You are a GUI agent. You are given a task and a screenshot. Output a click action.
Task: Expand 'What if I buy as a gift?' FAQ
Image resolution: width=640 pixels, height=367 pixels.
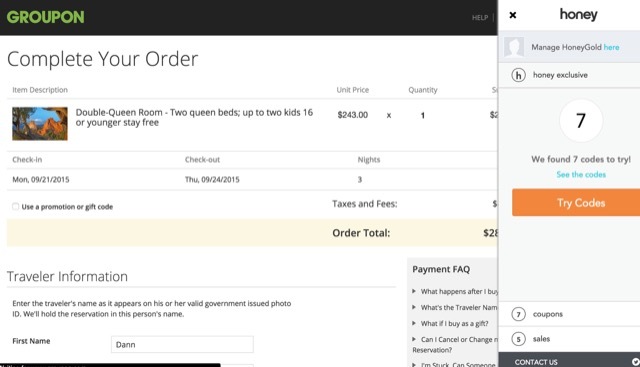tap(450, 323)
